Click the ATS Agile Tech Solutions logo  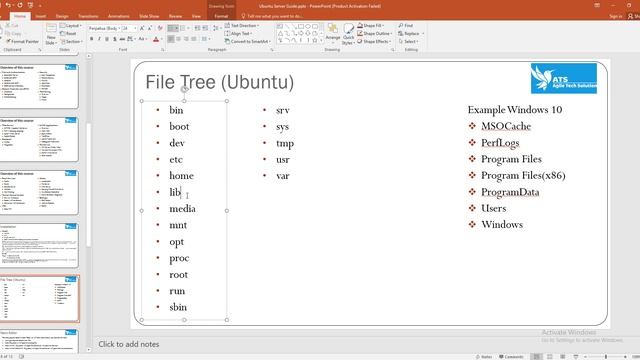(563, 78)
